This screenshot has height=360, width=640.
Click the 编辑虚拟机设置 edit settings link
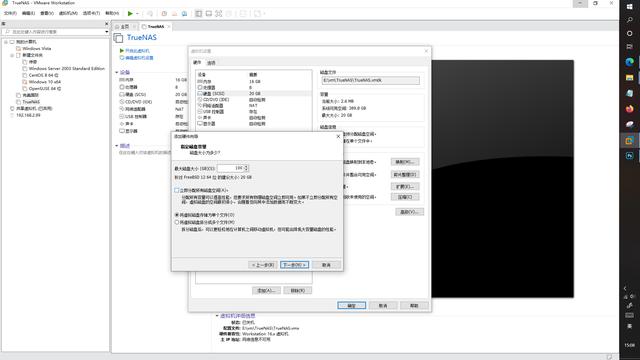(139, 58)
